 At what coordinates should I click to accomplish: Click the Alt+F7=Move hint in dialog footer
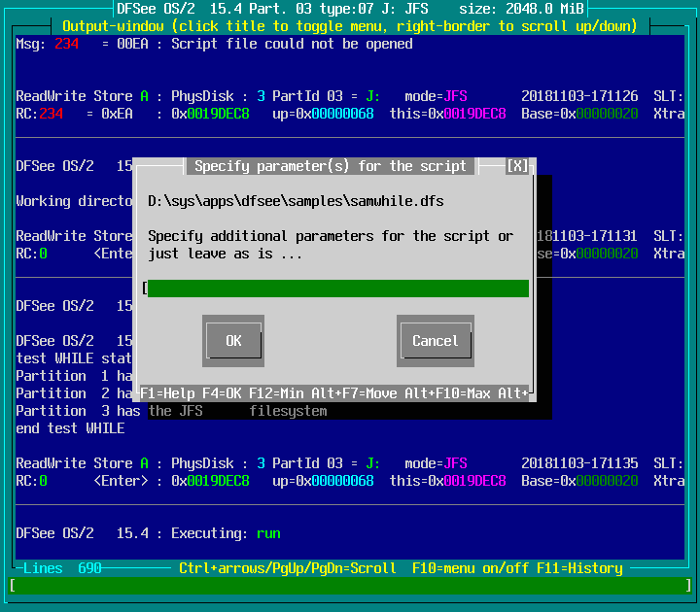pyautogui.click(x=354, y=393)
